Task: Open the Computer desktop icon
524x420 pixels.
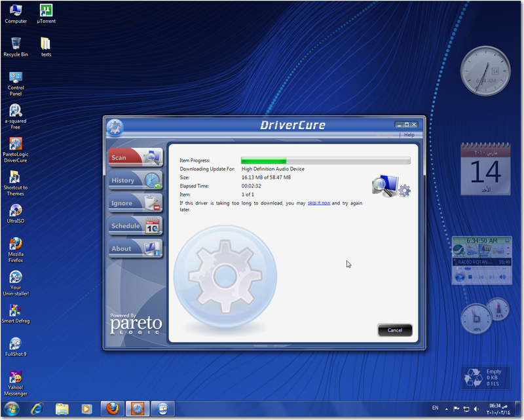Action: (16, 14)
